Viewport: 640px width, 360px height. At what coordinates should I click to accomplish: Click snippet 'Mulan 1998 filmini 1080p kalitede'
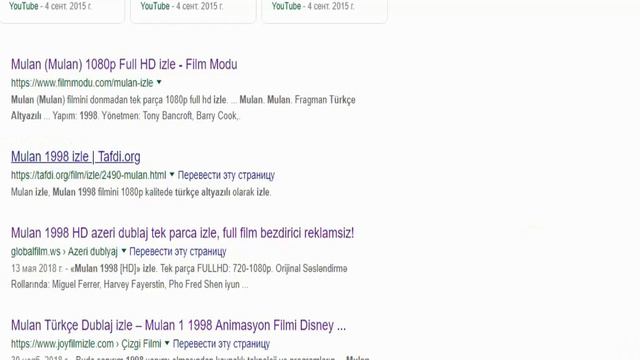141,192
